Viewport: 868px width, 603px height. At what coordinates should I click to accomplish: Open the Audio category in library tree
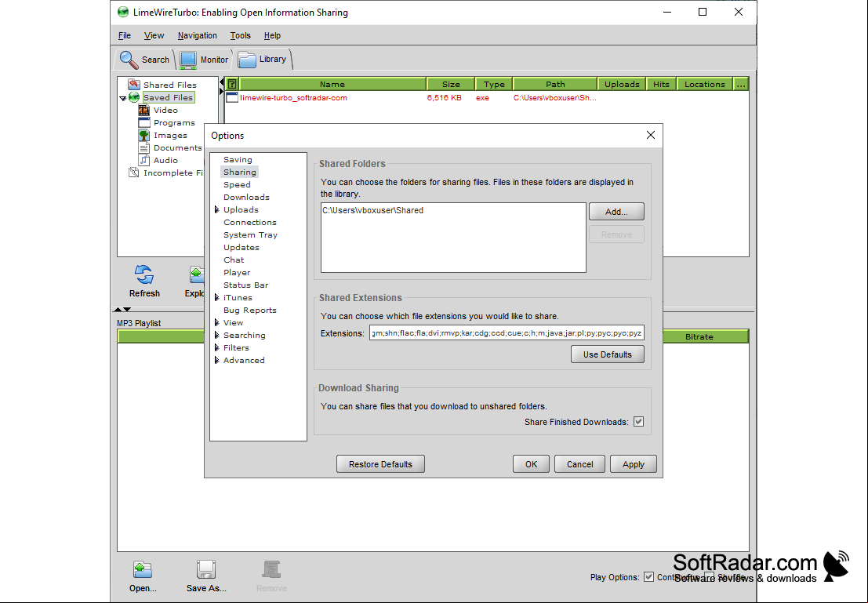coord(165,161)
